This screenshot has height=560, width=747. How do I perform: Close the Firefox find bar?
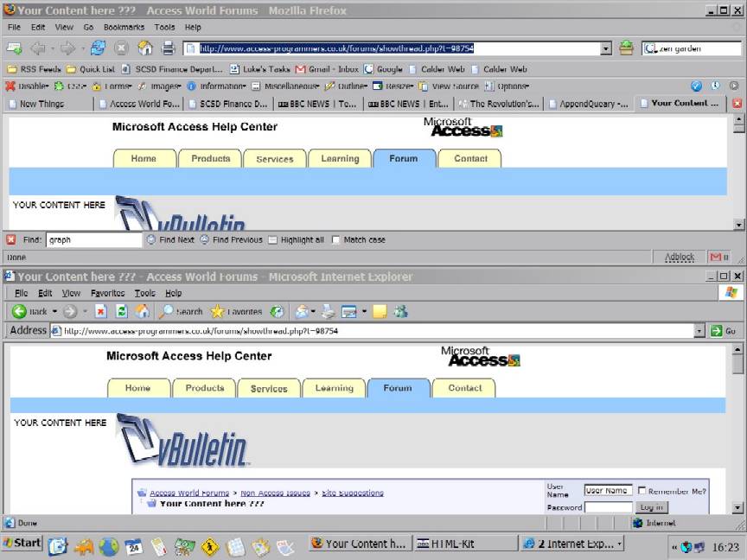[11, 239]
